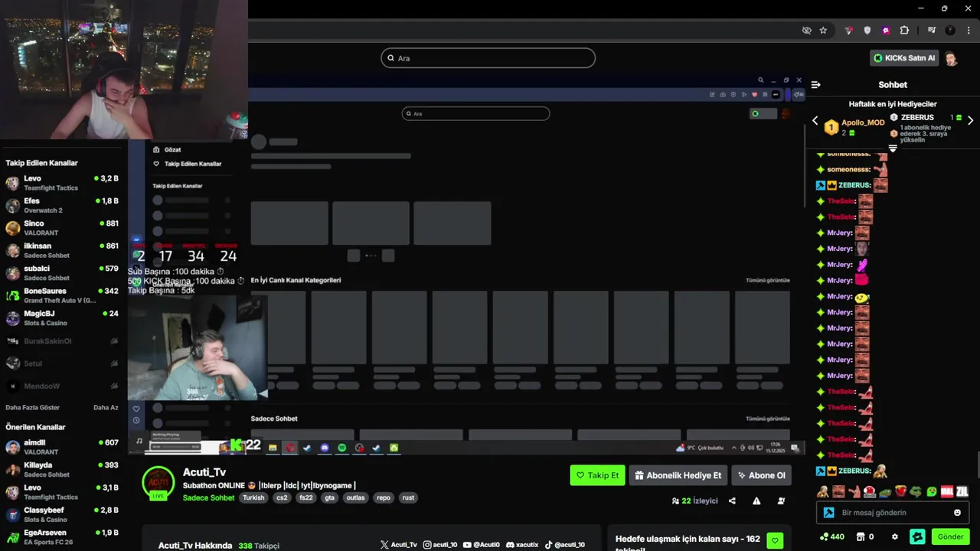This screenshot has height=551, width=980.
Task: Open Acuti_Tv X profile link
Action: coord(399,545)
